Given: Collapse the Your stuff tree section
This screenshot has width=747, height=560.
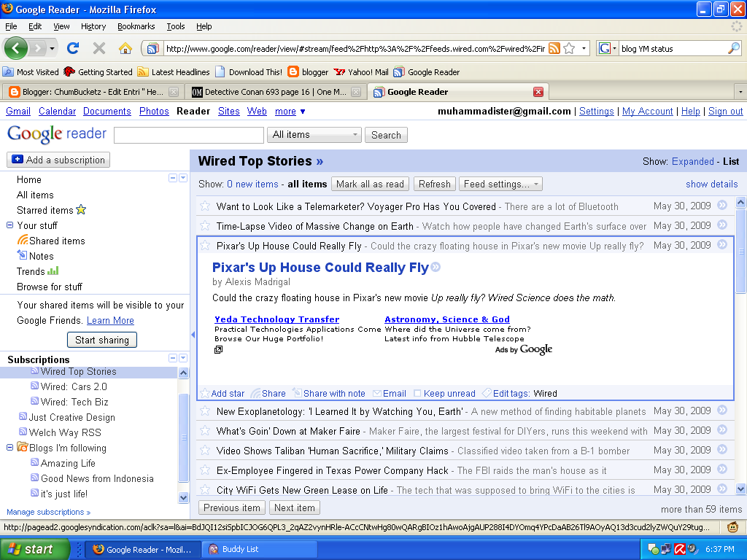Looking at the screenshot, I should [x=9, y=225].
